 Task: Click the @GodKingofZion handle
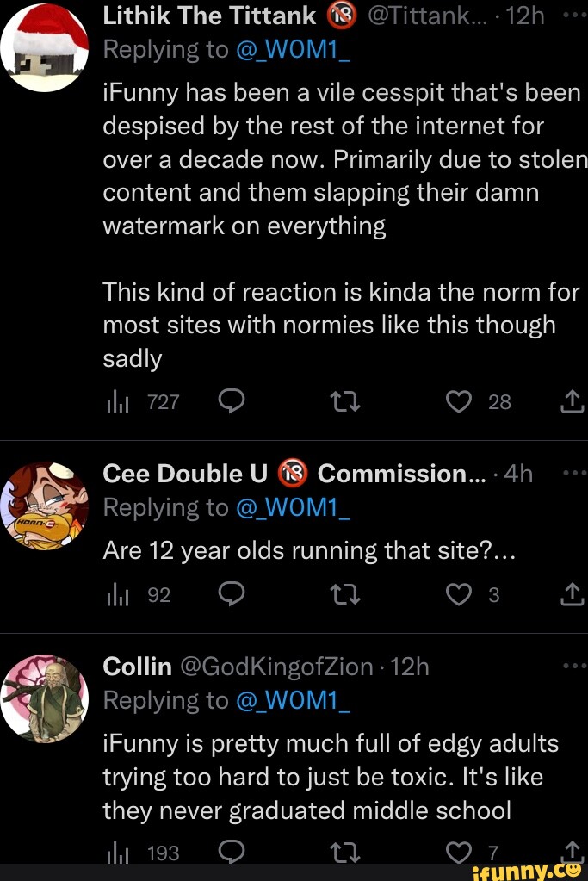(276, 667)
